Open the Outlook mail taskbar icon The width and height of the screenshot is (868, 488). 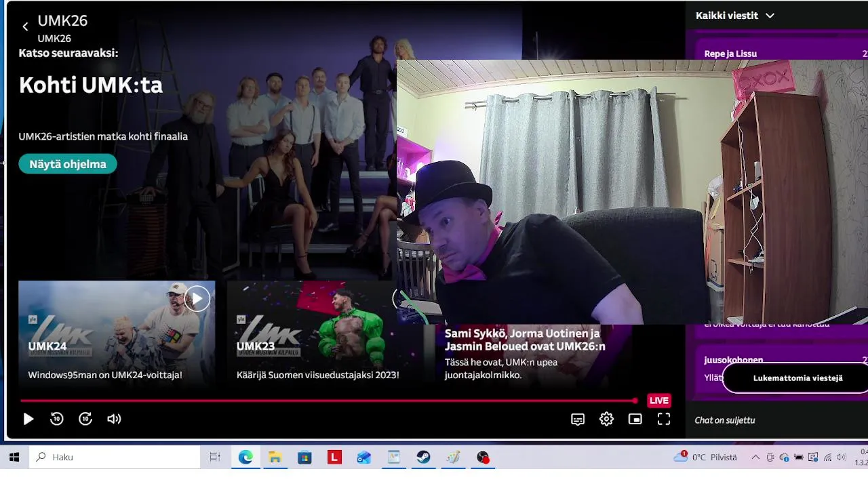click(364, 457)
